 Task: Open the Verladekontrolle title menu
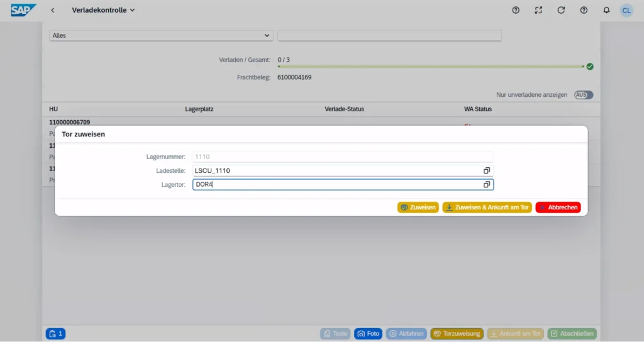103,10
